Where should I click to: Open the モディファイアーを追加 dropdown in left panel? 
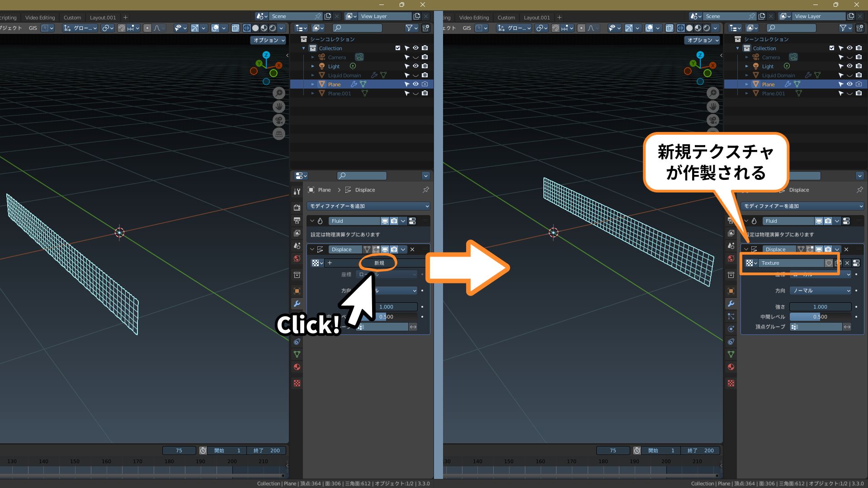pos(368,206)
